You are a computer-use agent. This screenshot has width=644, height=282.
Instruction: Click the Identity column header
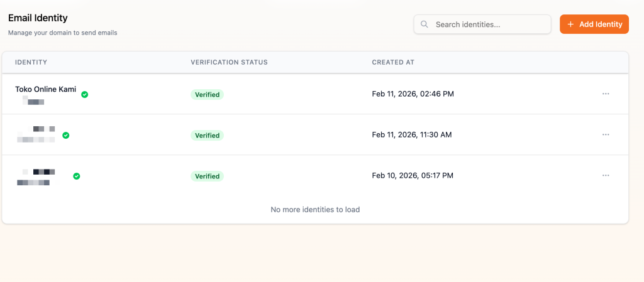31,62
